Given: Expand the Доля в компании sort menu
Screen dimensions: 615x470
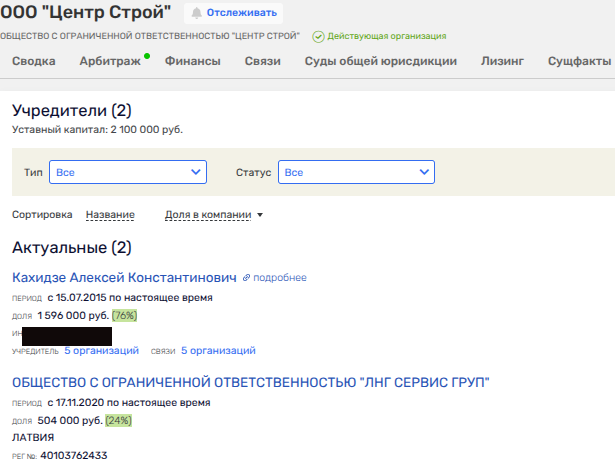Looking at the screenshot, I should (x=213, y=214).
